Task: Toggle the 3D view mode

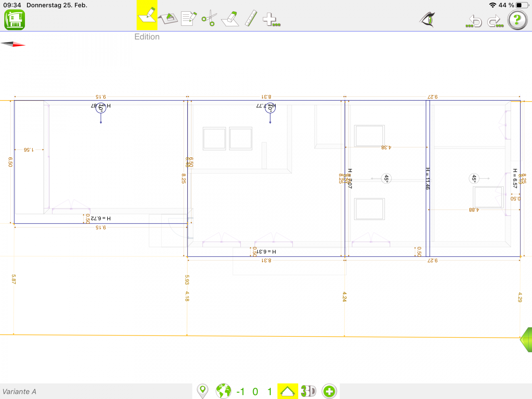Action: coord(308,391)
